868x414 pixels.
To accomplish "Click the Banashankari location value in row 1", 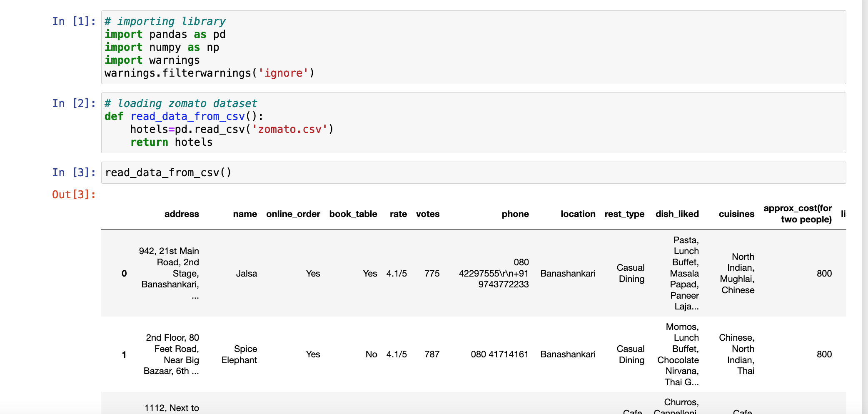I will pos(568,354).
